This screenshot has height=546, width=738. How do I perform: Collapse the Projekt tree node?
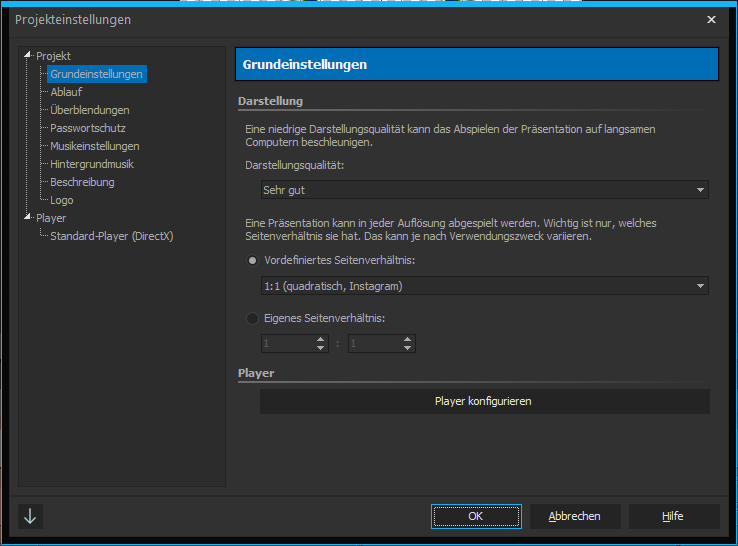pos(28,56)
